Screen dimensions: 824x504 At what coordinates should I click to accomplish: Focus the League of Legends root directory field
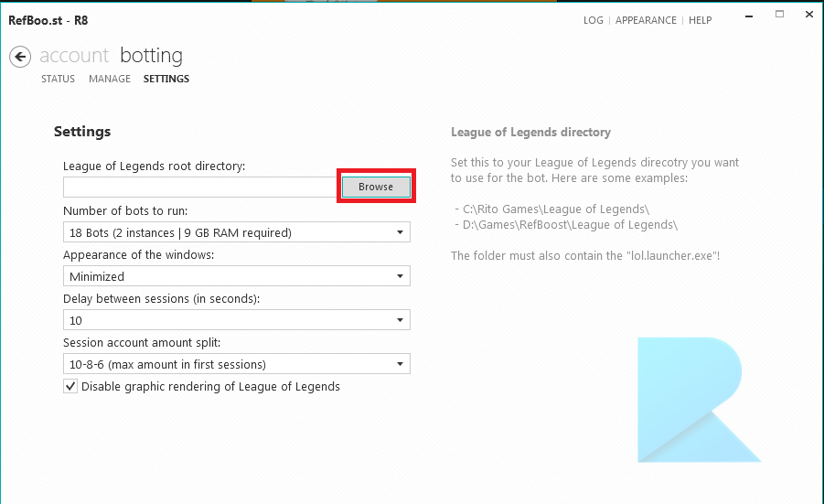[202, 188]
